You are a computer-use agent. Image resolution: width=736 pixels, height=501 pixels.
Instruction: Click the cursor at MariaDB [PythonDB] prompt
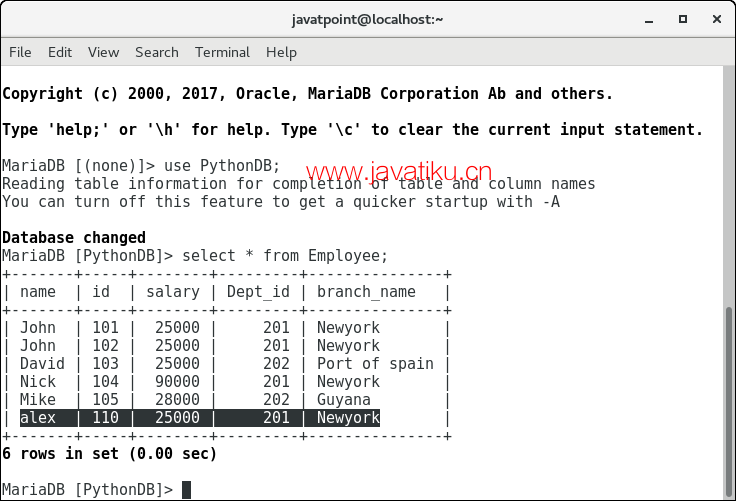186,490
